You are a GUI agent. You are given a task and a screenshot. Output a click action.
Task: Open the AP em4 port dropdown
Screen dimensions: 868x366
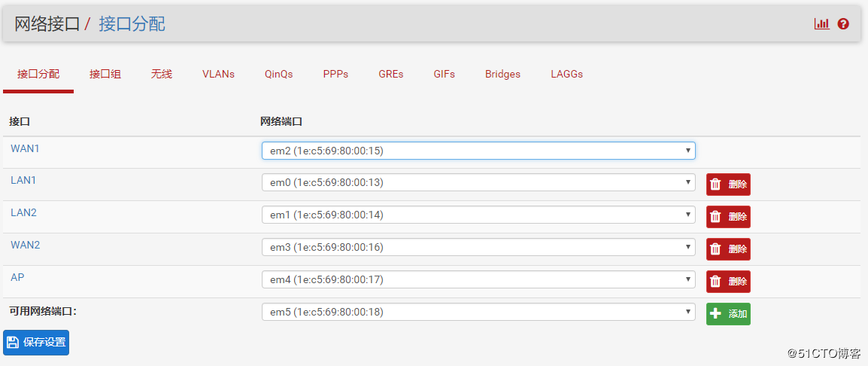tap(478, 279)
